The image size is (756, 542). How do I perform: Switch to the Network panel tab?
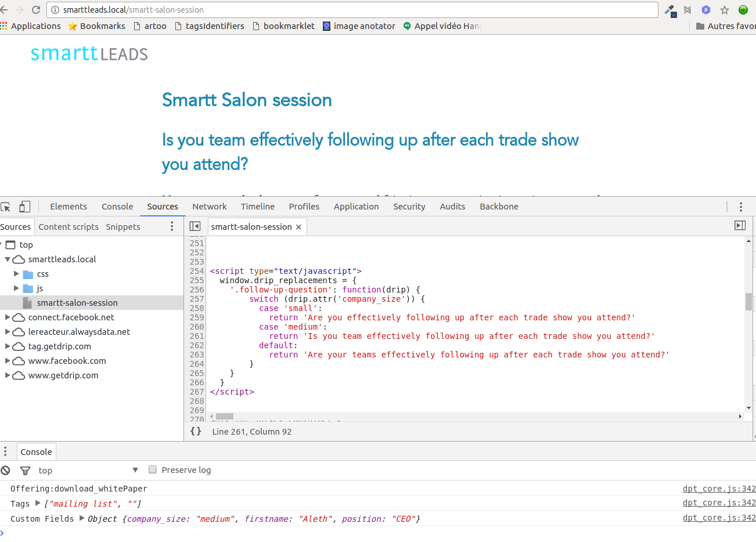click(210, 207)
